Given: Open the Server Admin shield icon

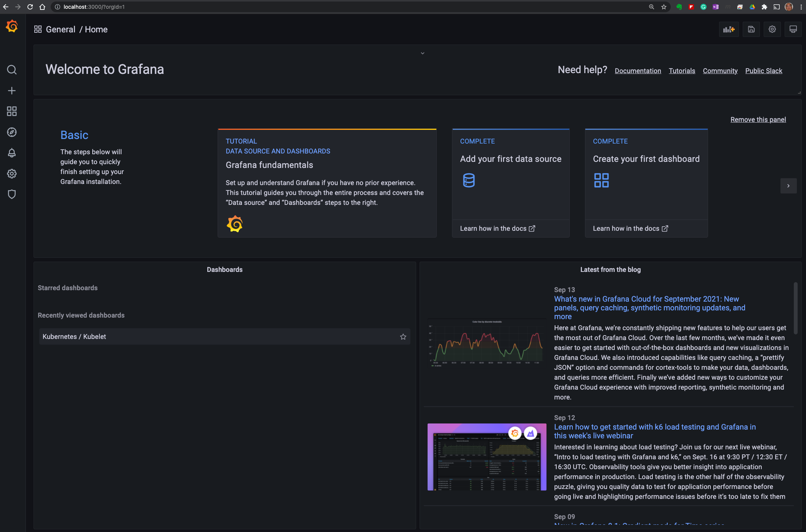Looking at the screenshot, I should pos(12,194).
